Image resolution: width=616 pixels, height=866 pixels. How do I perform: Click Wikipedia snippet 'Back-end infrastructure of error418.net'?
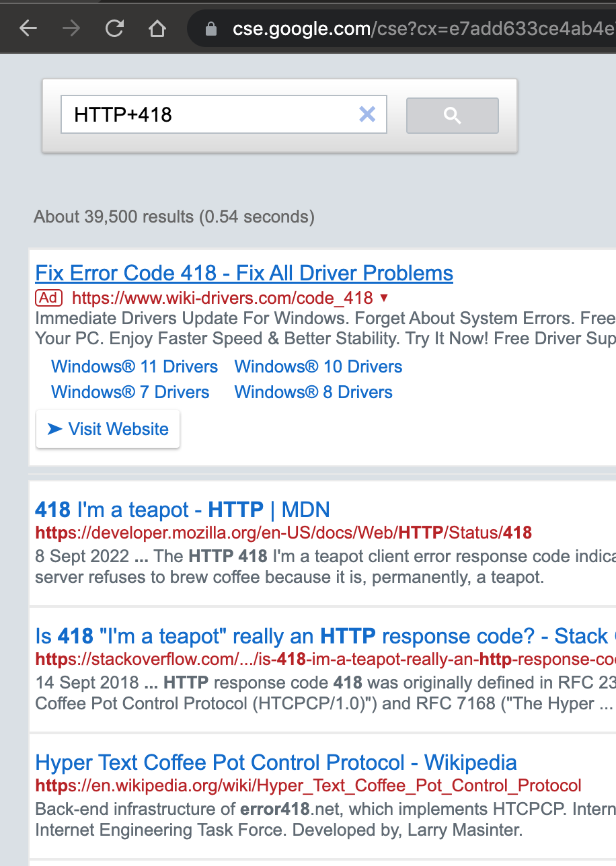tap(325, 820)
